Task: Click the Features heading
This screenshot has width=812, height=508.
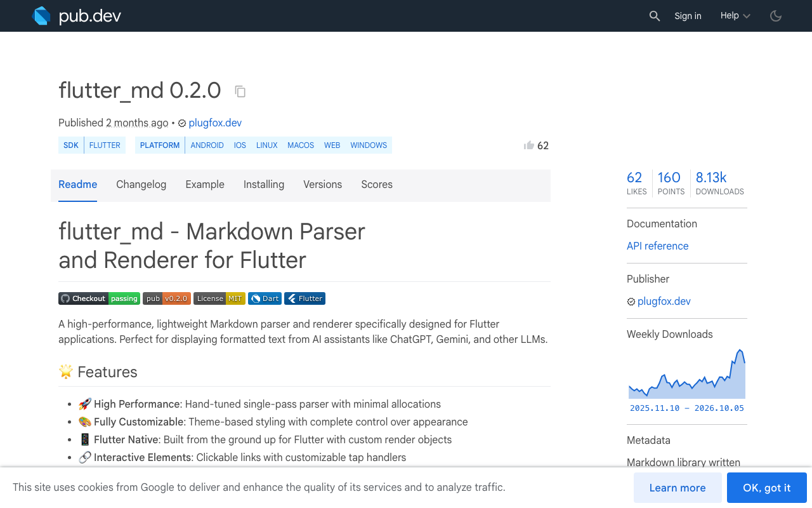Action: [107, 372]
